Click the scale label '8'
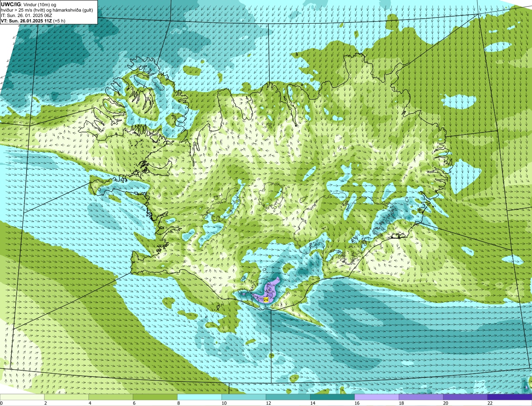This screenshot has width=532, height=406. 178,403
